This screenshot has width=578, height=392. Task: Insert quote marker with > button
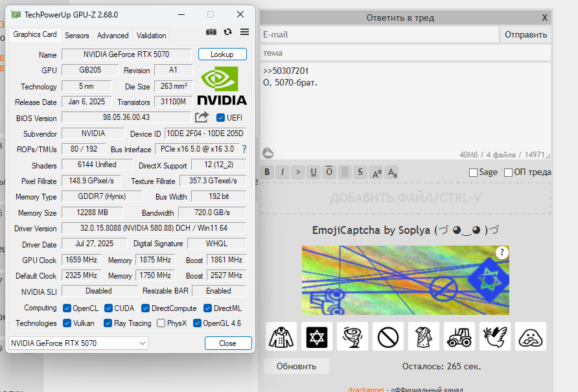pyautogui.click(x=298, y=172)
